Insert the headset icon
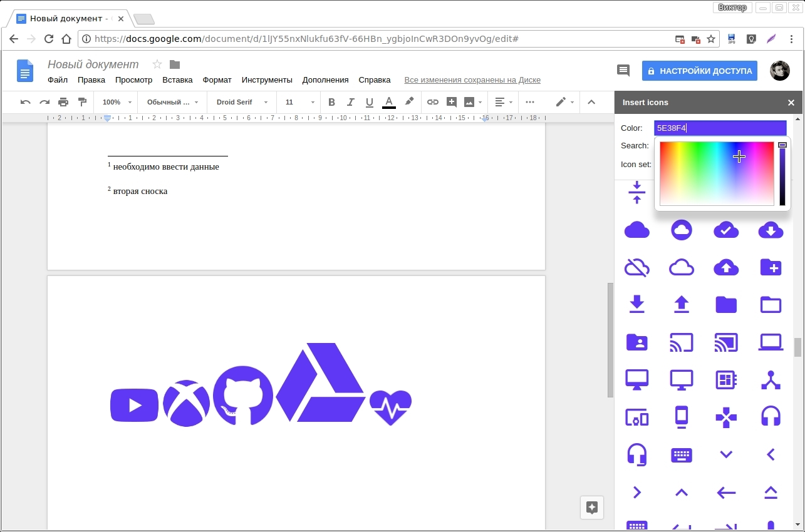Image resolution: width=805 pixels, height=532 pixels. 771,416
